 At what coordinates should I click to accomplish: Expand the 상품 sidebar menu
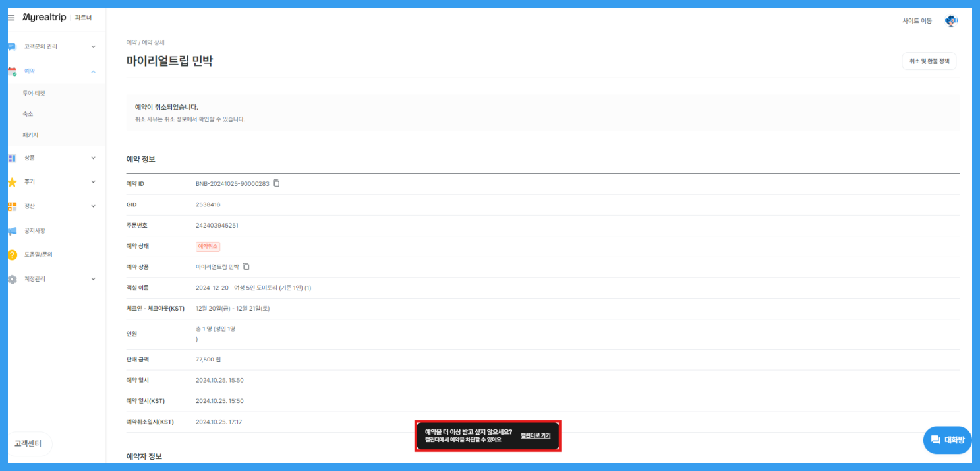click(93, 158)
